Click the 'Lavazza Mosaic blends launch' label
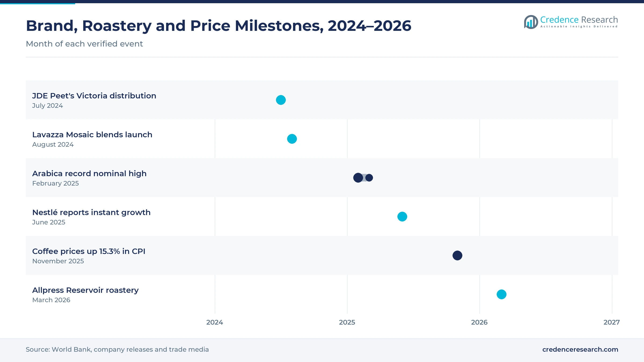644x362 pixels. coord(92,135)
